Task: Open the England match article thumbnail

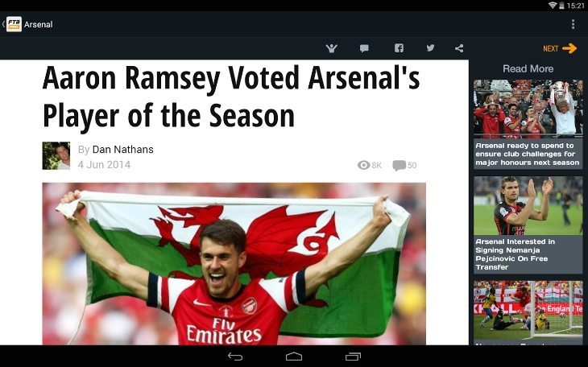Action: pos(528,311)
